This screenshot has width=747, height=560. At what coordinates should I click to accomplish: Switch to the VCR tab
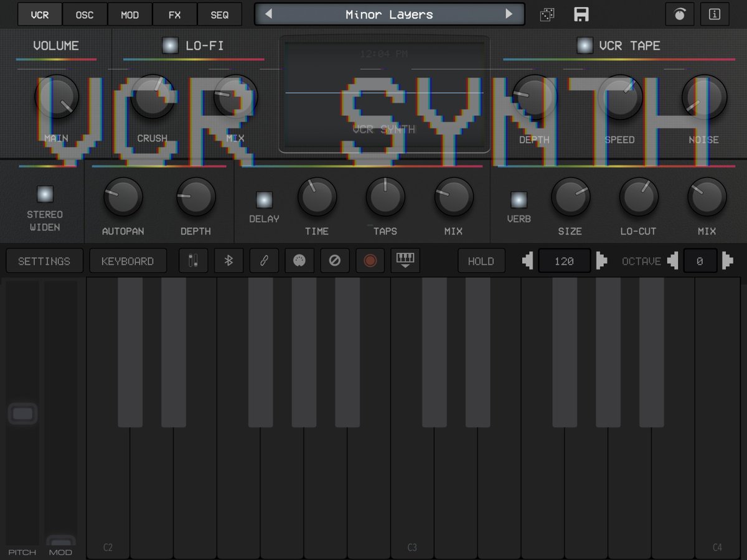click(40, 14)
